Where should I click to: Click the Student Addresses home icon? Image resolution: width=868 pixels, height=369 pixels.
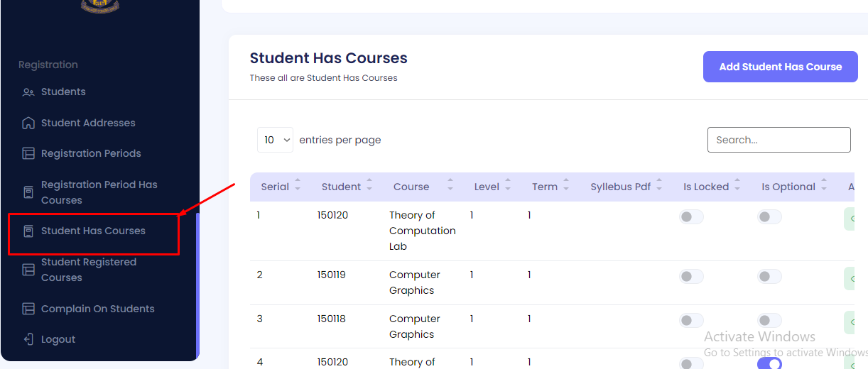tap(28, 123)
